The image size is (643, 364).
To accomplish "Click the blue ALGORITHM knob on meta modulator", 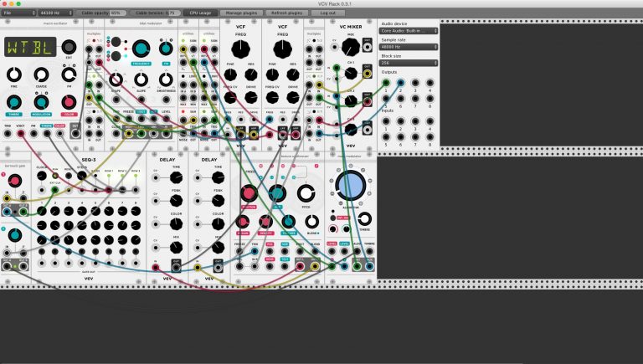I will tap(351, 185).
